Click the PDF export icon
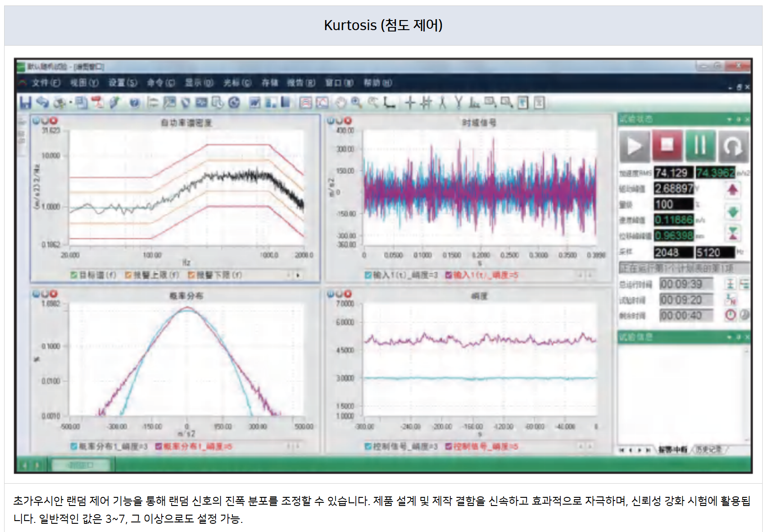This screenshot has height=532, width=764. [x=97, y=103]
